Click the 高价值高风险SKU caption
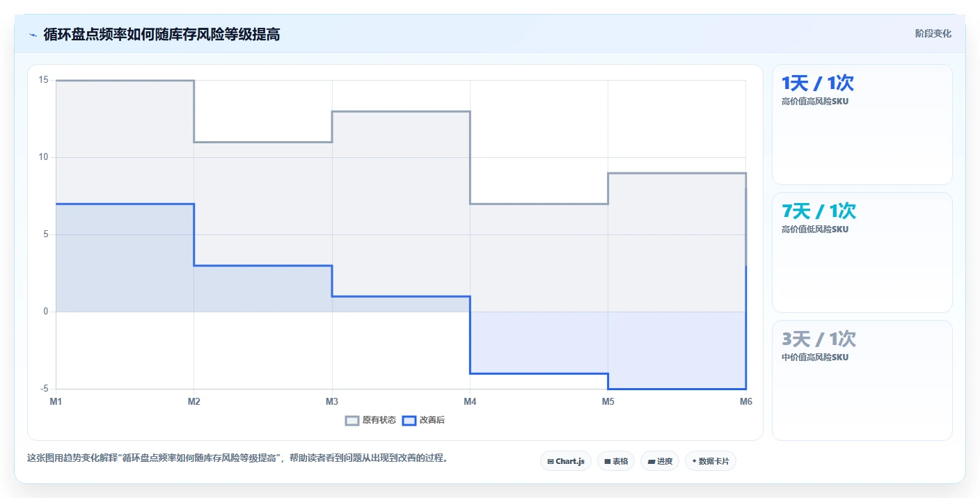Viewport: 980px width, 498px height. pos(815,102)
